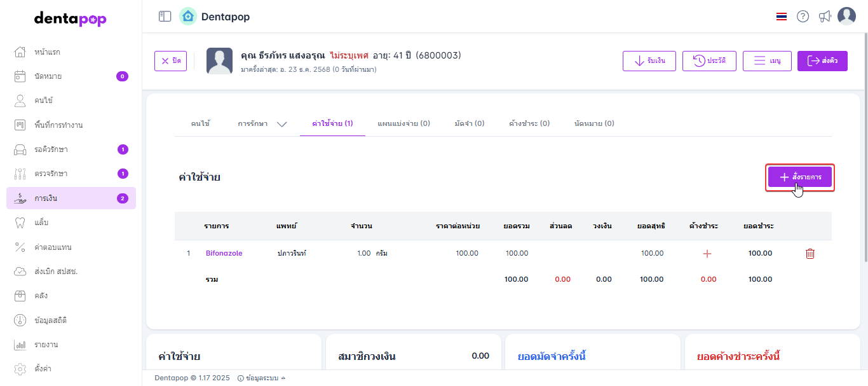Click the announcements megaphone icon
Viewport: 868px width, 386px height.
tap(825, 17)
